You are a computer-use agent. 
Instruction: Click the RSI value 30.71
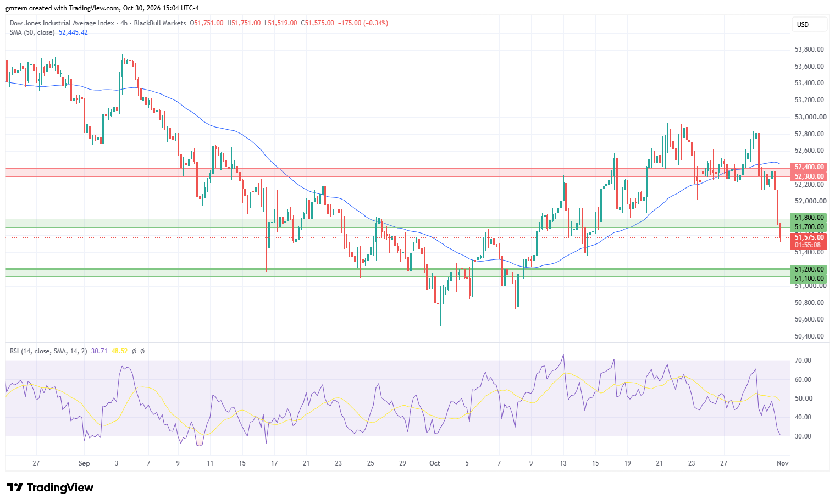(99, 351)
